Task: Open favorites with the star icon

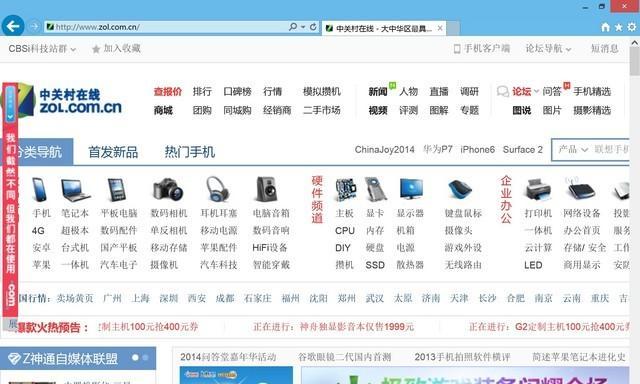Action: coord(618,27)
